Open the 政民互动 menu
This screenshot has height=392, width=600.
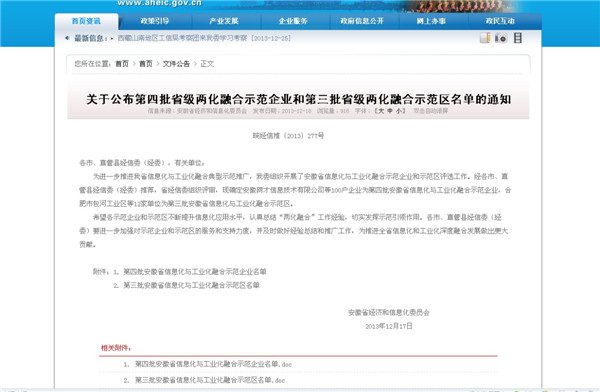pyautogui.click(x=500, y=21)
